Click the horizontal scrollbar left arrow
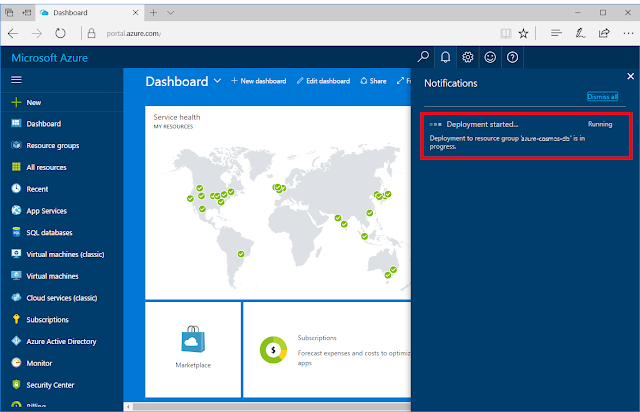The height and width of the screenshot is (412, 640). pyautogui.click(x=128, y=406)
